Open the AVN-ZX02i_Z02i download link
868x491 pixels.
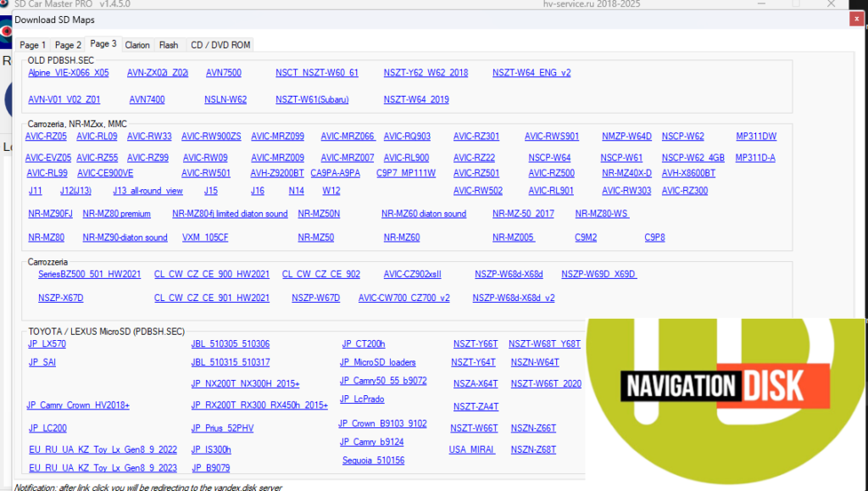(x=157, y=73)
